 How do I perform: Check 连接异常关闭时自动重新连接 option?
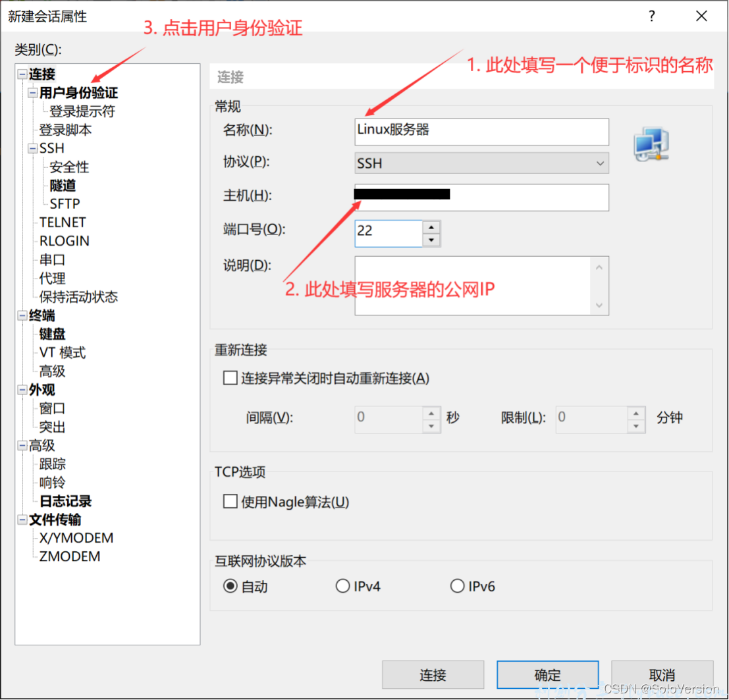coord(230,377)
